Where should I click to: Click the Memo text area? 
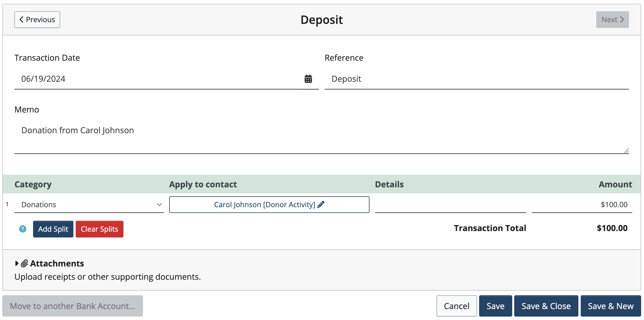coord(321,137)
